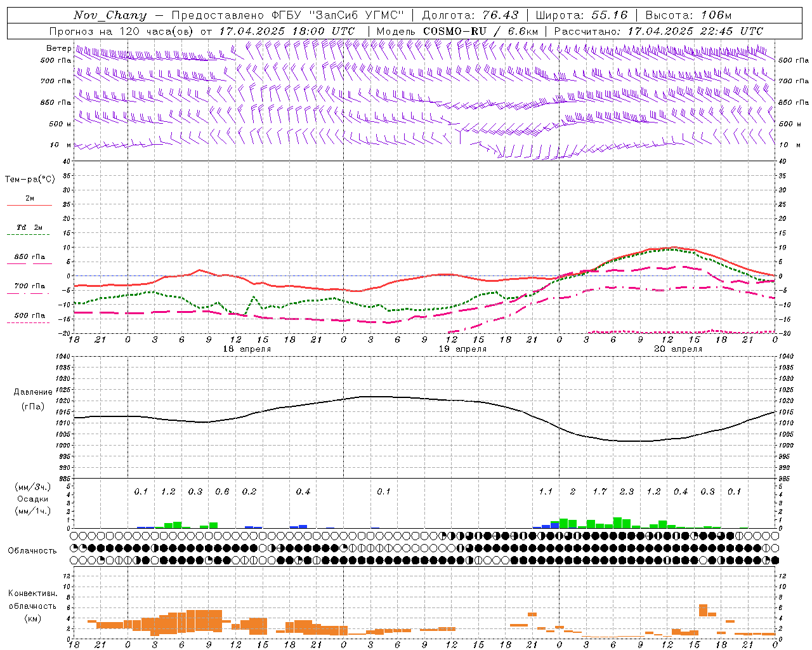Click the forecast start text 17.04.2025 18:00 UTC
This screenshot has width=812, height=650.
pos(287,31)
